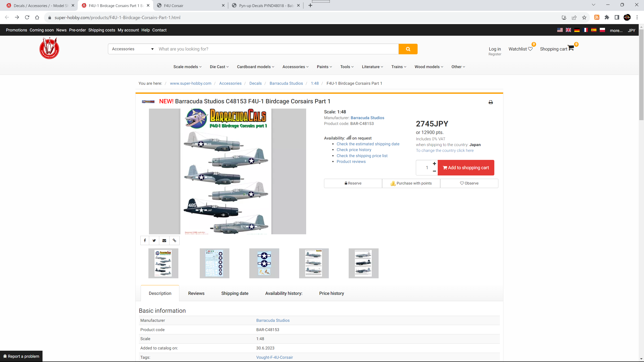Screen dimensions: 644x362
Task: Click Purchase with points button
Action: tap(411, 183)
